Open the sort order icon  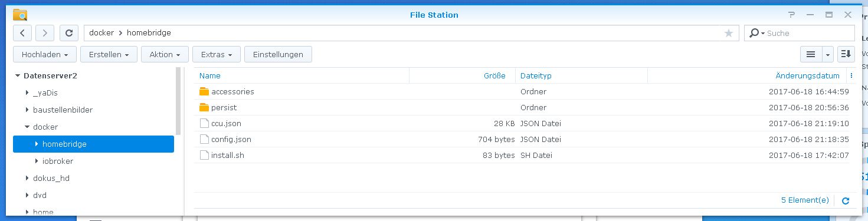tap(846, 54)
